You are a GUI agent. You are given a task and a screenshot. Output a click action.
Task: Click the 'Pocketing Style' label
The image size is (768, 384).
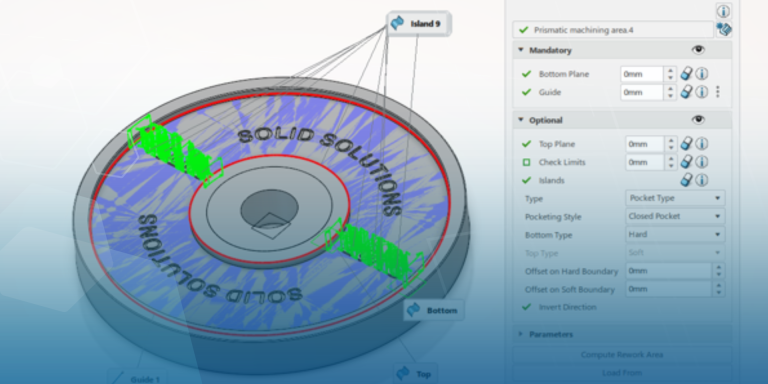pyautogui.click(x=553, y=217)
